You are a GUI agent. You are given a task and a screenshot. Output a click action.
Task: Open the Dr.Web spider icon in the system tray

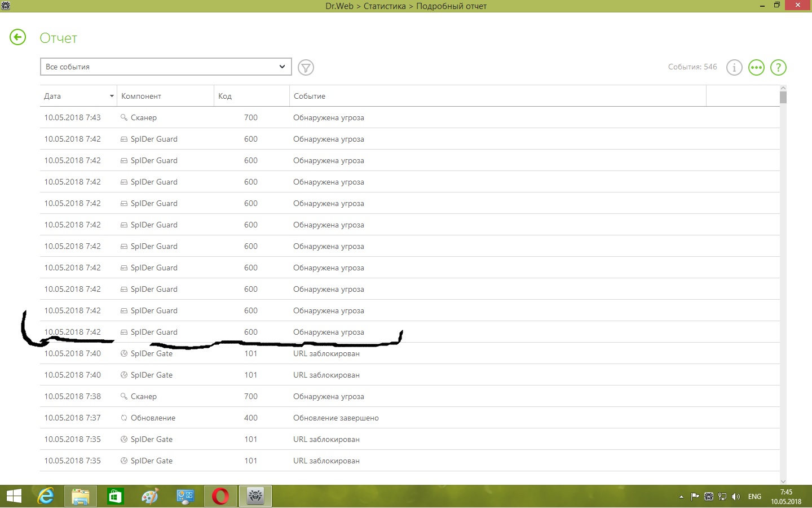tap(709, 497)
